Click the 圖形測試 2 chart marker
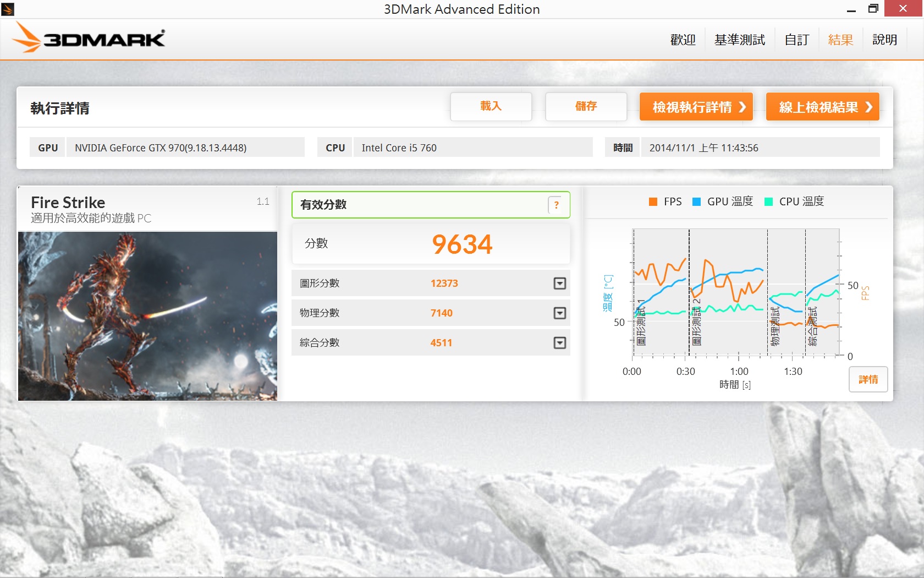 coord(696,322)
